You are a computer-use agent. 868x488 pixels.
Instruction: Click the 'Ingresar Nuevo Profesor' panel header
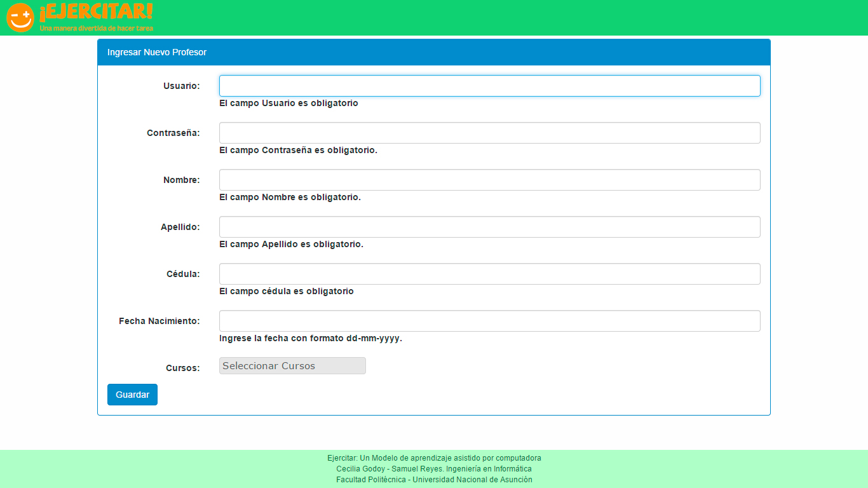[x=157, y=52]
